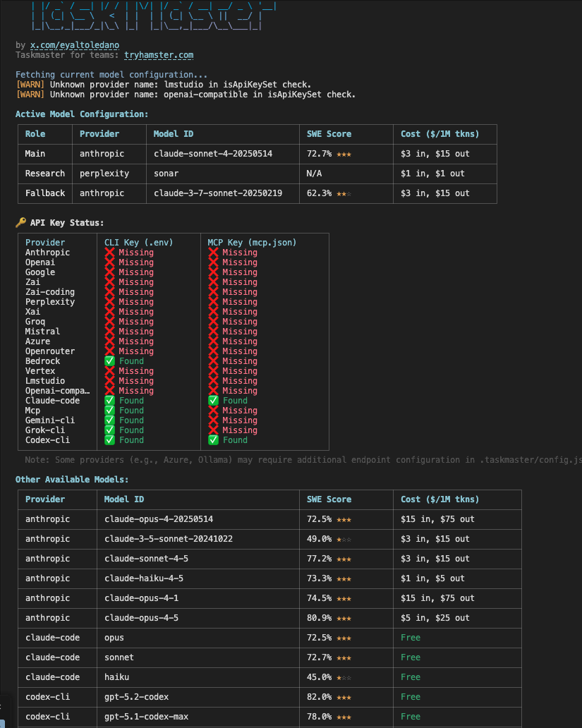This screenshot has height=728, width=582.
Task: Click model ID claude-sonnet-4-5
Action: coord(146,559)
